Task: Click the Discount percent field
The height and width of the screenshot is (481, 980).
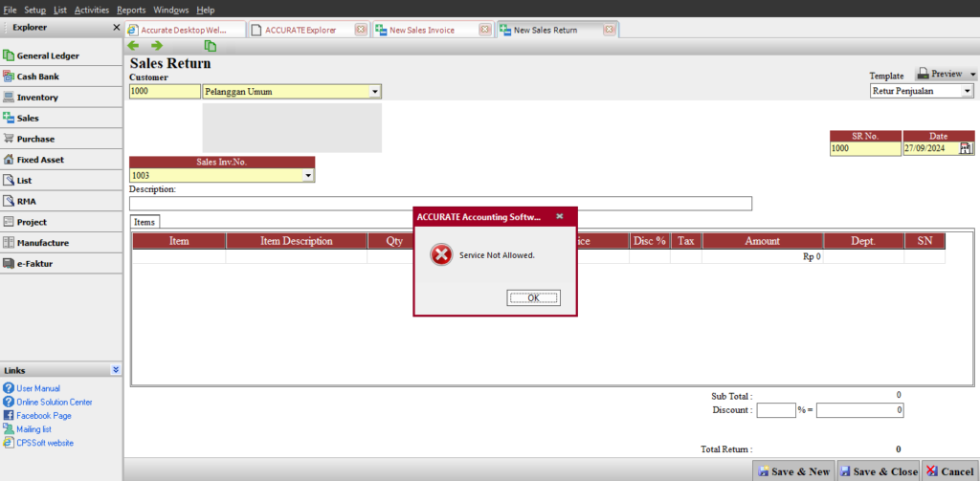Action: click(776, 410)
